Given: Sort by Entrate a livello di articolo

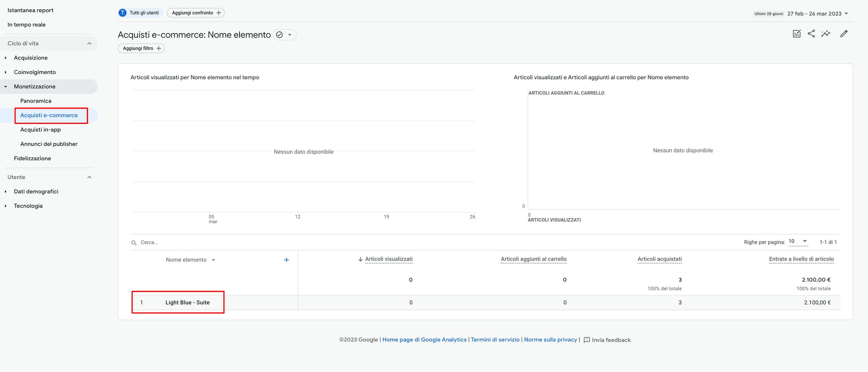Looking at the screenshot, I should [x=801, y=259].
